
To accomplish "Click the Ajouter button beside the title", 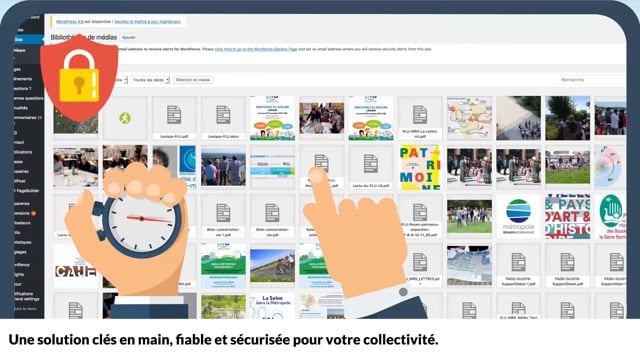I will pyautogui.click(x=129, y=38).
